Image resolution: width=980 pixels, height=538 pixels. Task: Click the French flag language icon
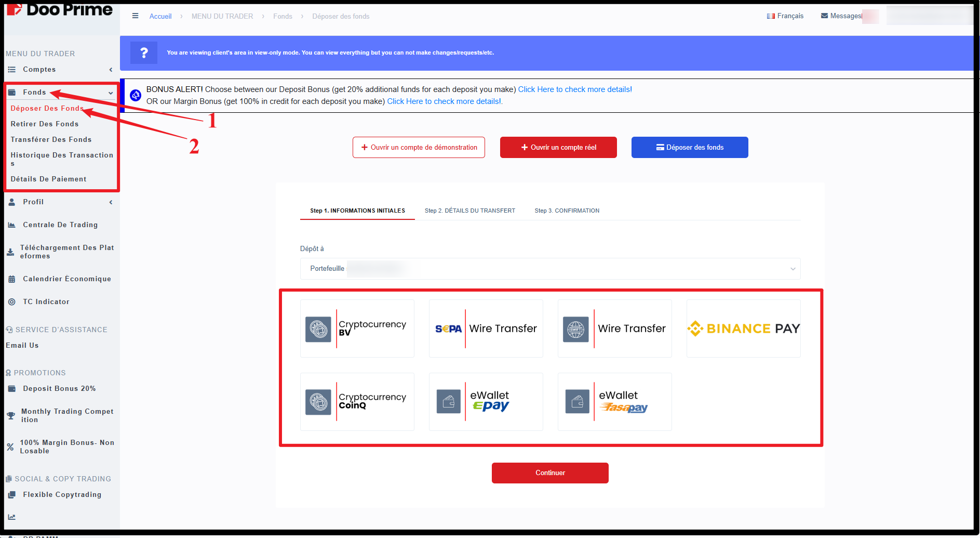(x=771, y=16)
